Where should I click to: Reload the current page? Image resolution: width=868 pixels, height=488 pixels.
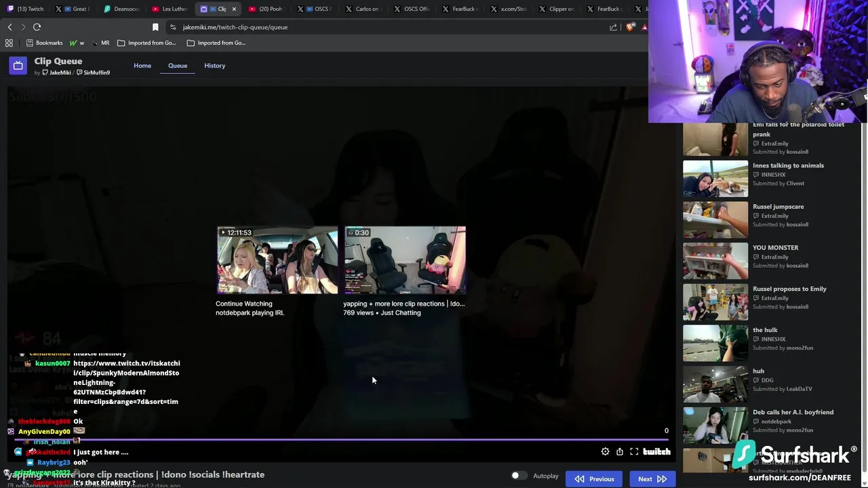(x=37, y=27)
